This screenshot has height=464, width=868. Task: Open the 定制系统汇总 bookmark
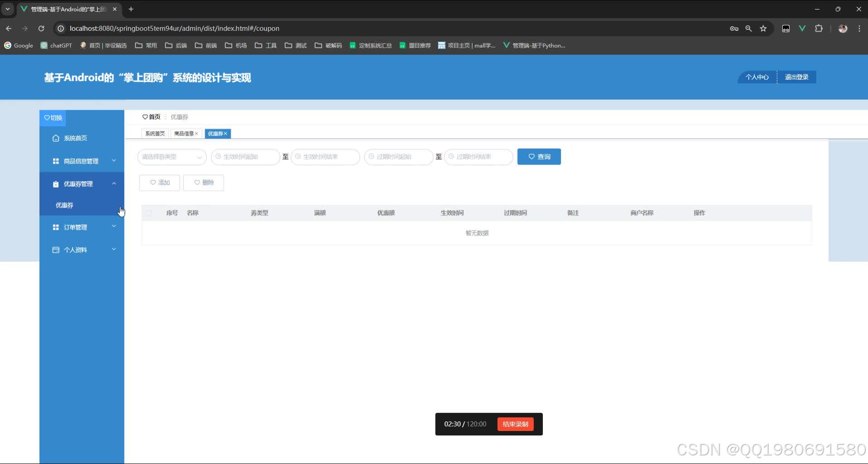pos(371,45)
